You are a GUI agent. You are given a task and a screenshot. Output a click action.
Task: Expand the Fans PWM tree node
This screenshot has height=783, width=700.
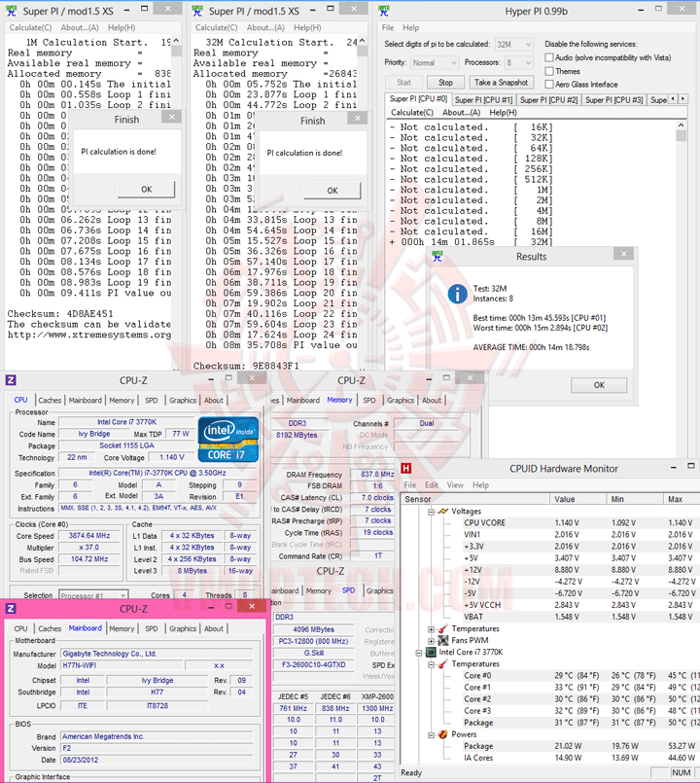[432, 640]
